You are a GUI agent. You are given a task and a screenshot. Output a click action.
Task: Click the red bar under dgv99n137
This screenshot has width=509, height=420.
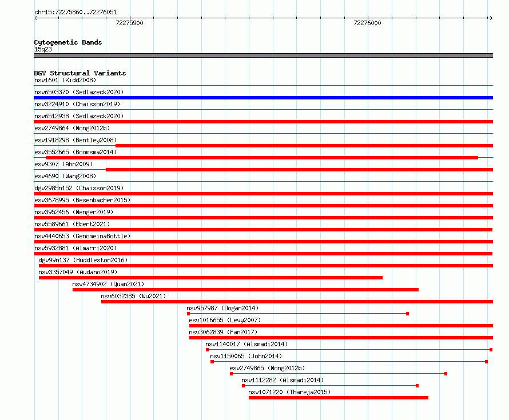pos(266,266)
